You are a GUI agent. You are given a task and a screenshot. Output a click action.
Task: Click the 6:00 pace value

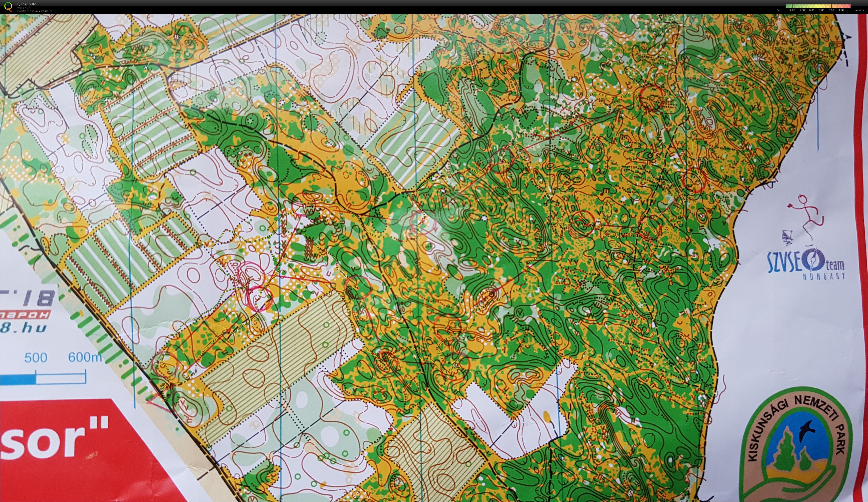click(812, 10)
